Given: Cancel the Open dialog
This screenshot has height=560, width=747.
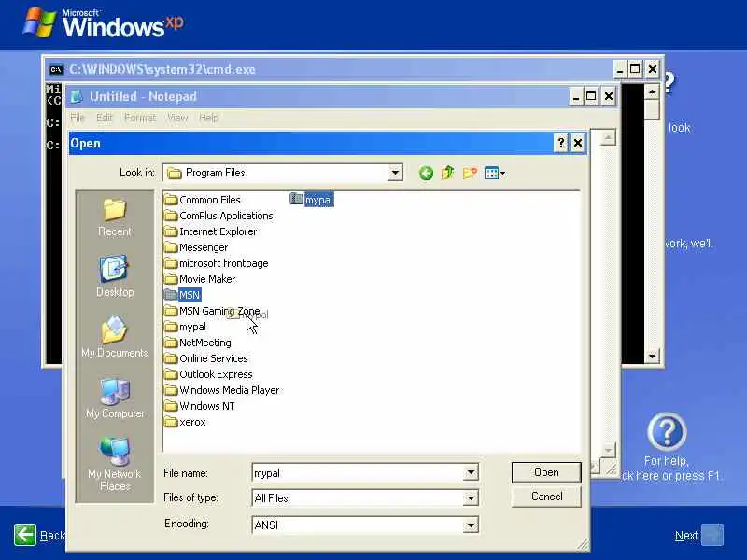Looking at the screenshot, I should [x=546, y=497].
